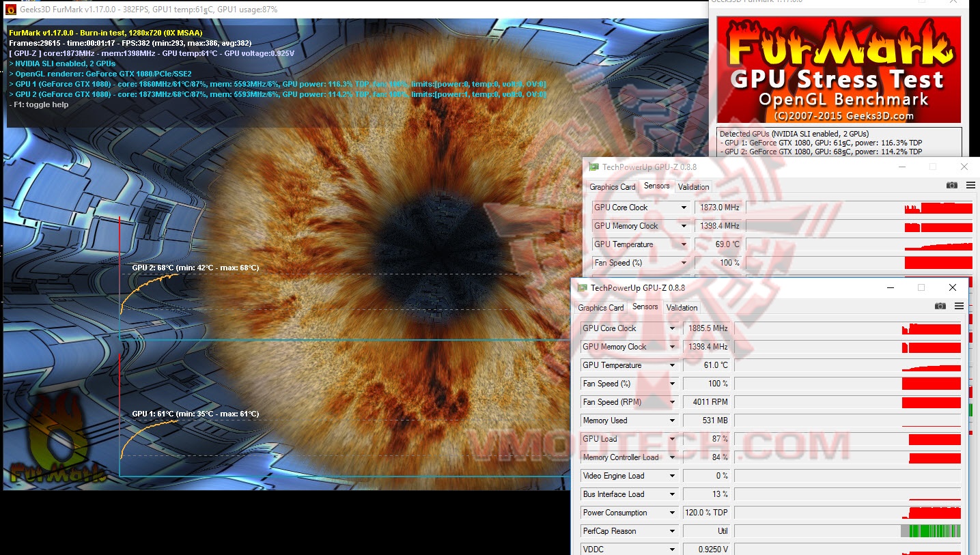Open the hamburger menu in front GPU-Z window

(960, 307)
